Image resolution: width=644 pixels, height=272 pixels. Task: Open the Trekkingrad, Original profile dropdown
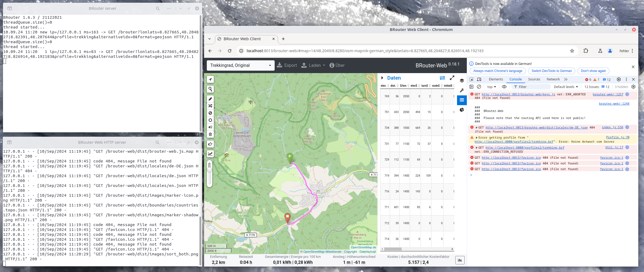pos(240,65)
